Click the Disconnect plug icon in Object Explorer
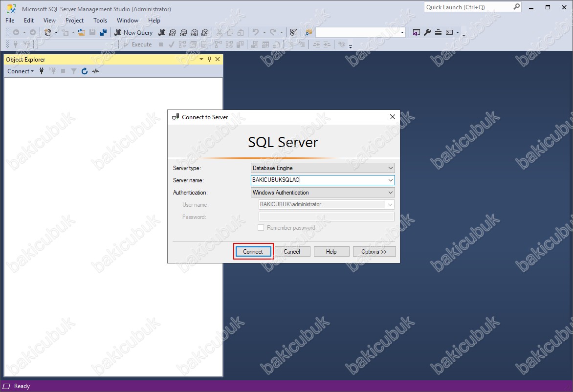 coord(53,71)
